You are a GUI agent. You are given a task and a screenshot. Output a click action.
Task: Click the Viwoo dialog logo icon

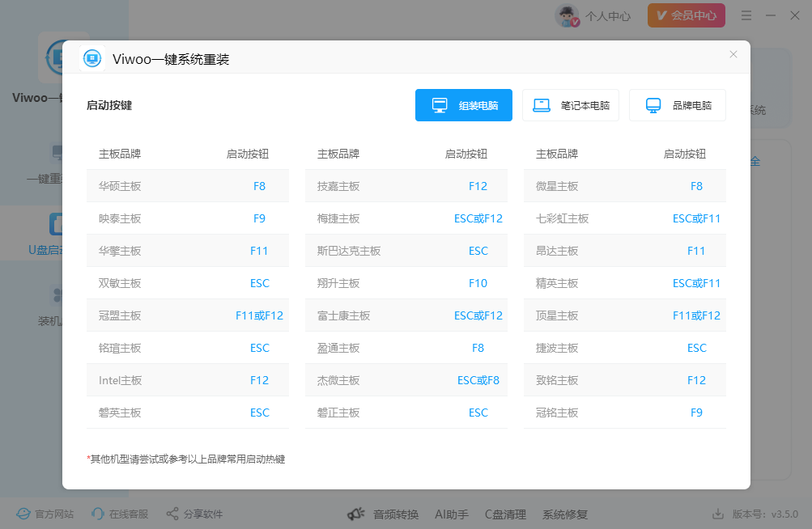92,58
